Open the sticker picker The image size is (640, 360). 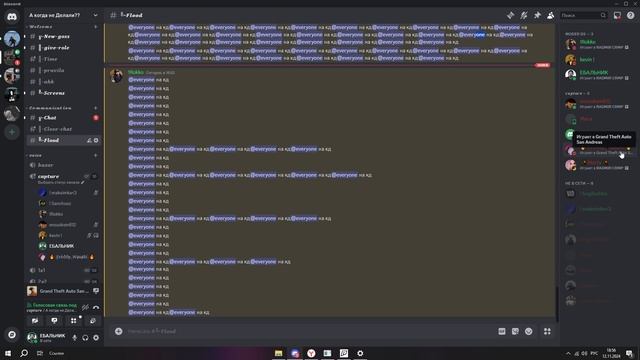click(515, 331)
